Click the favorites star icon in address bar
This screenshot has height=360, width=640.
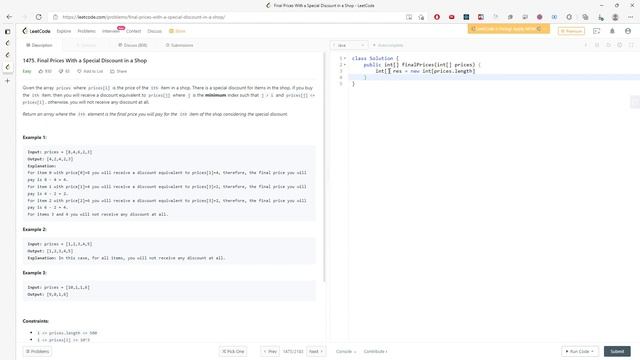coord(421,17)
